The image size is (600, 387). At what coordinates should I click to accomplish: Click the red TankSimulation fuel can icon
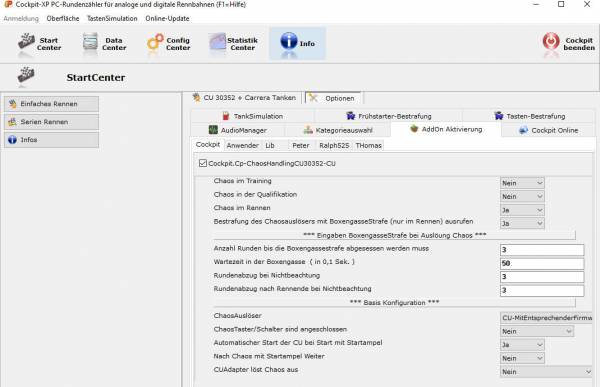pyautogui.click(x=226, y=116)
